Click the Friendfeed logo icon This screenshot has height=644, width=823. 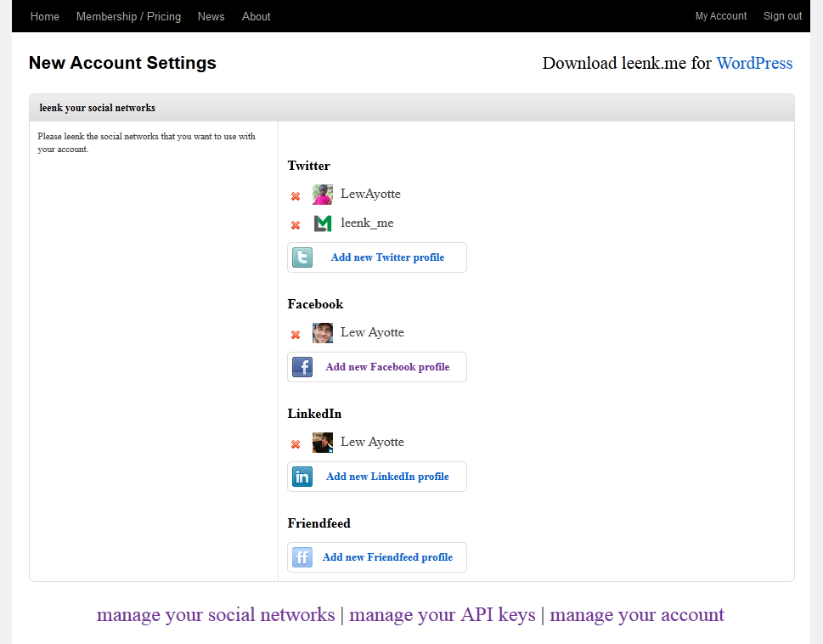click(x=302, y=556)
